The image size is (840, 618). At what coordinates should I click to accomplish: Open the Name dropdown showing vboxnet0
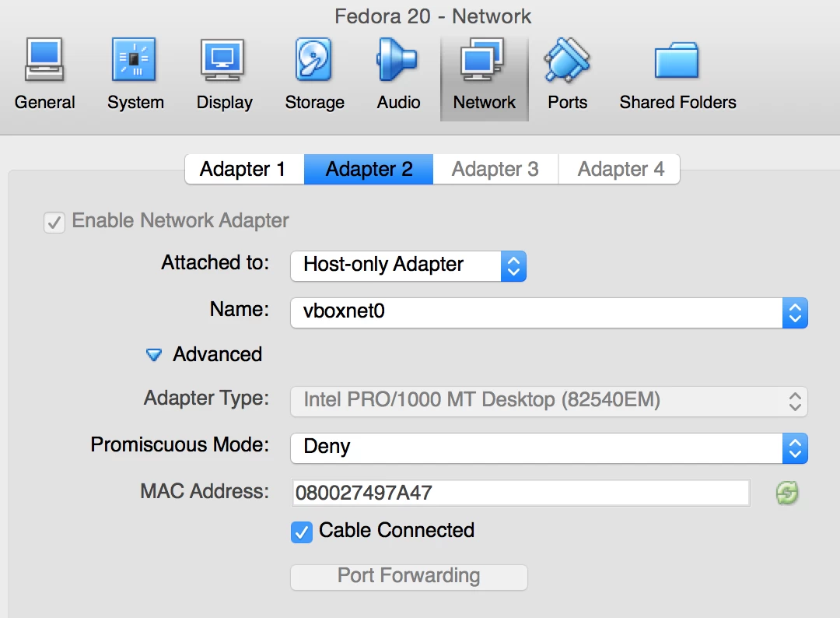[549, 312]
